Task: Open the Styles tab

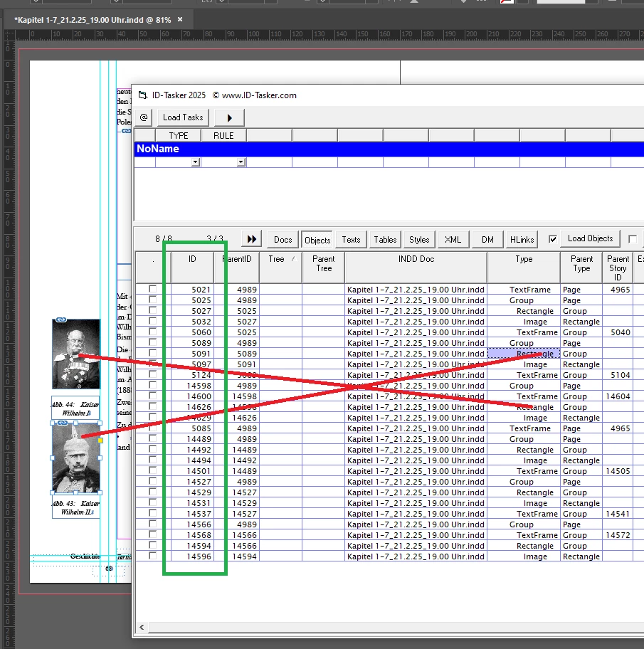Action: pos(419,240)
